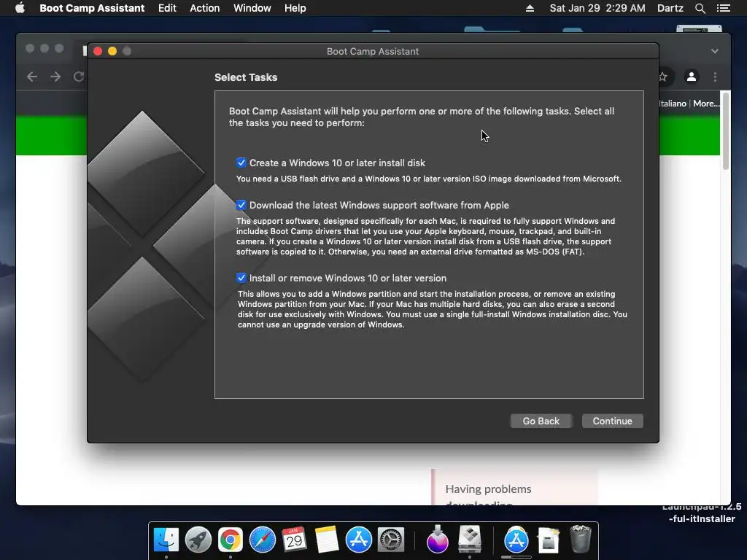This screenshot has height=560, width=747.
Task: Open the Window menu
Action: (x=252, y=8)
